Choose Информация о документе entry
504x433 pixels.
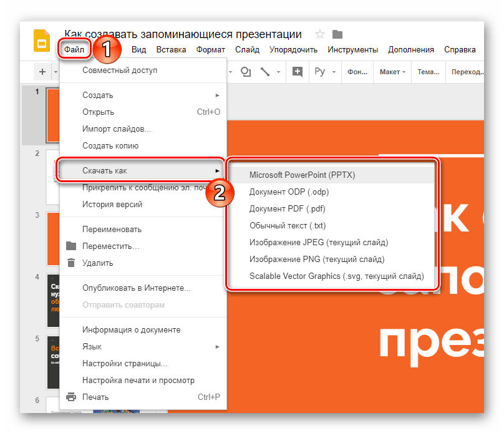tap(143, 330)
